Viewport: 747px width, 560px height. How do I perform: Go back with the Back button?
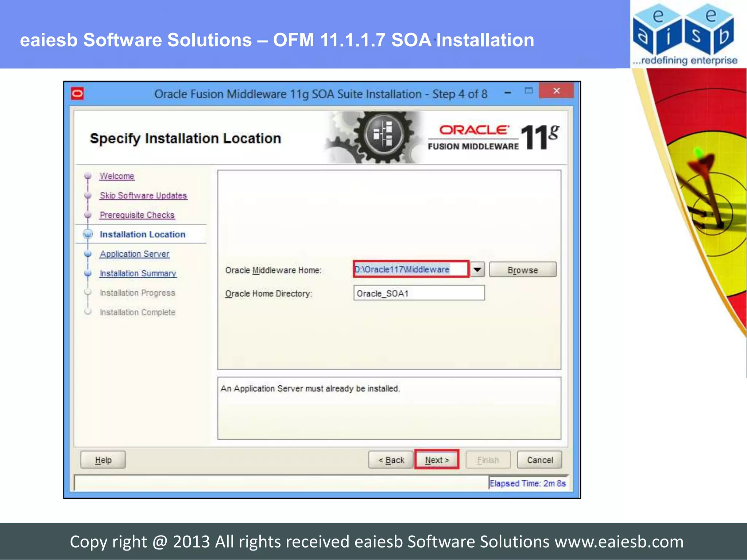[391, 460]
